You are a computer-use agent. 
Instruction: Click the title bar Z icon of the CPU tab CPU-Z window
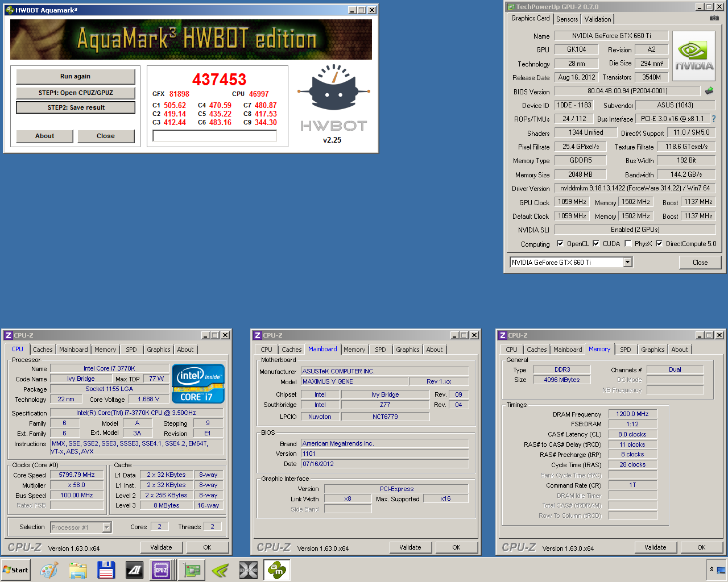pyautogui.click(x=8, y=335)
